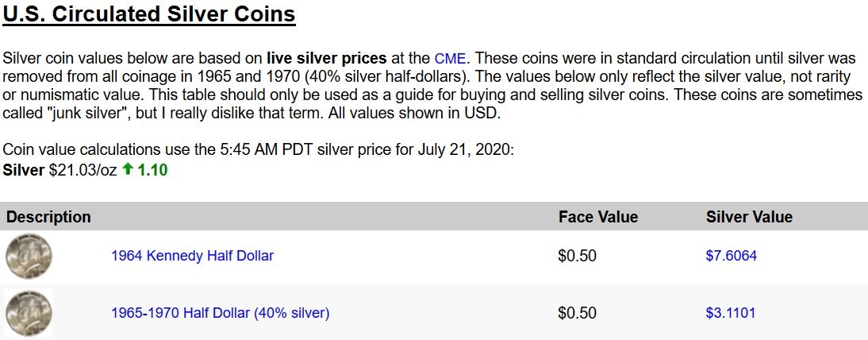Viewport: 868px width, 340px height.
Task: Click the Silver Value column header
Action: (750, 217)
